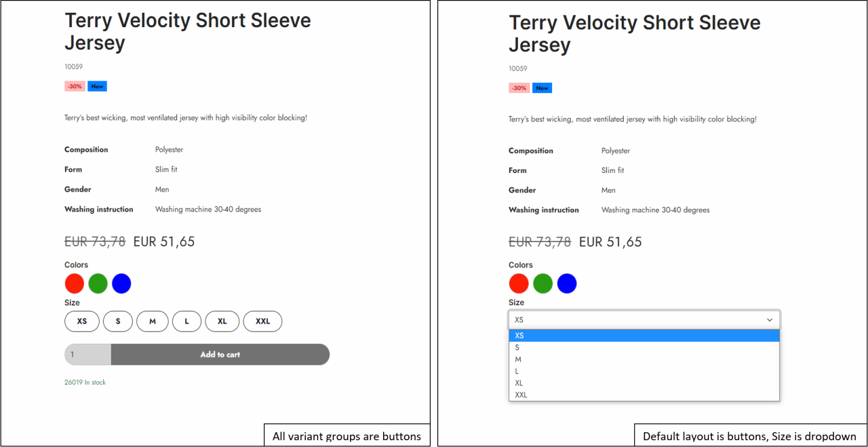Click the blue New badge in left panel
This screenshot has width=868, height=447.
pyautogui.click(x=97, y=86)
